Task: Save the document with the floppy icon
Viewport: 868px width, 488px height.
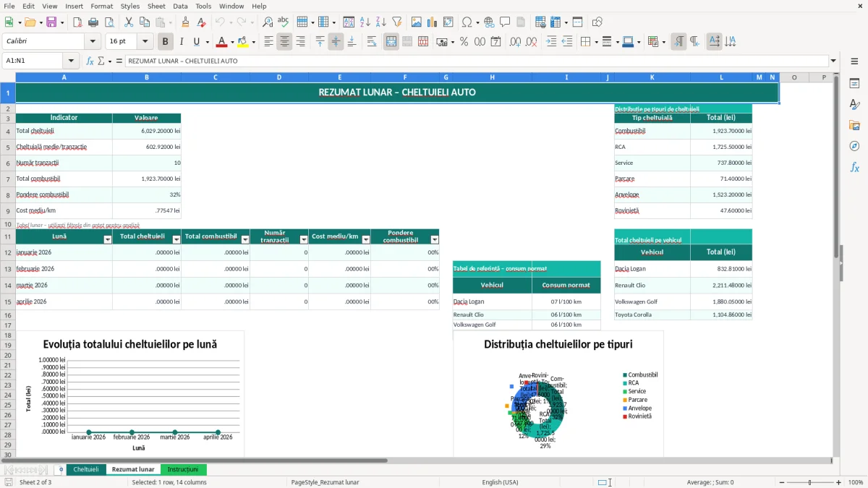Action: (x=51, y=22)
